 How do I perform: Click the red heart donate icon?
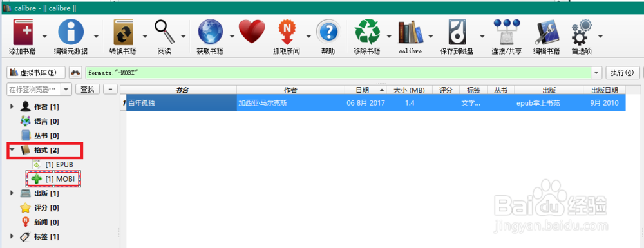click(x=251, y=32)
